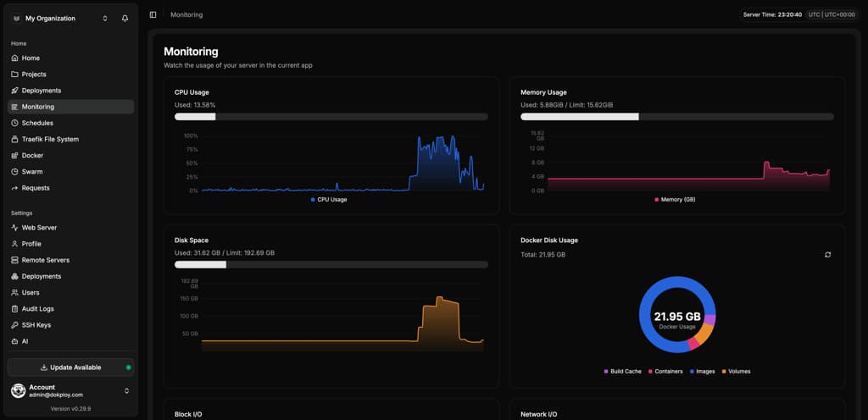This screenshot has width=868, height=420.
Task: Click the admin@dokploy.com account email
Action: point(56,395)
